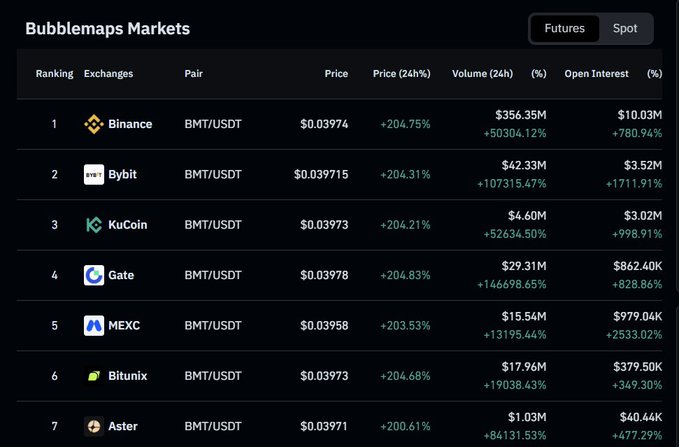The height and width of the screenshot is (447, 679).
Task: Open the Bitunix exchange name link
Action: (x=128, y=376)
